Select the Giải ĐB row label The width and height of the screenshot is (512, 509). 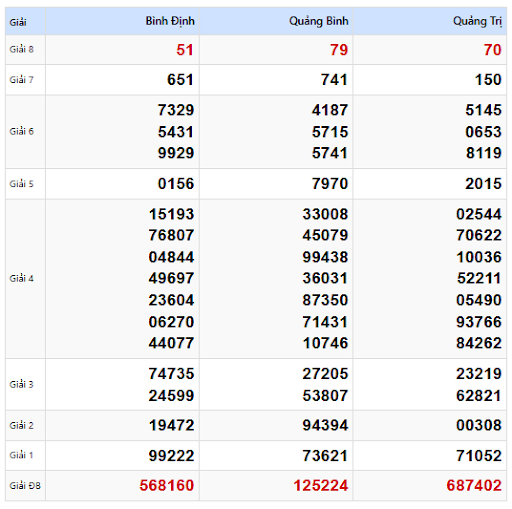pyautogui.click(x=25, y=485)
